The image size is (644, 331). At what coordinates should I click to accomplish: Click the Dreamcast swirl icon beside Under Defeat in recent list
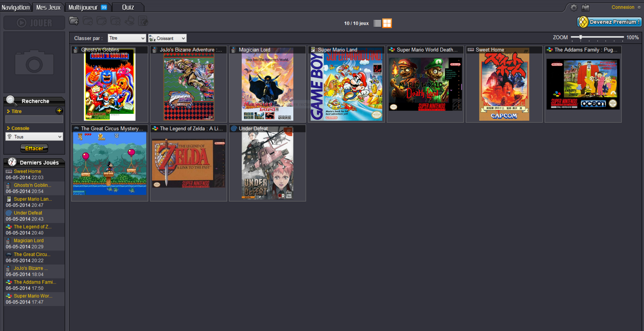coord(9,213)
